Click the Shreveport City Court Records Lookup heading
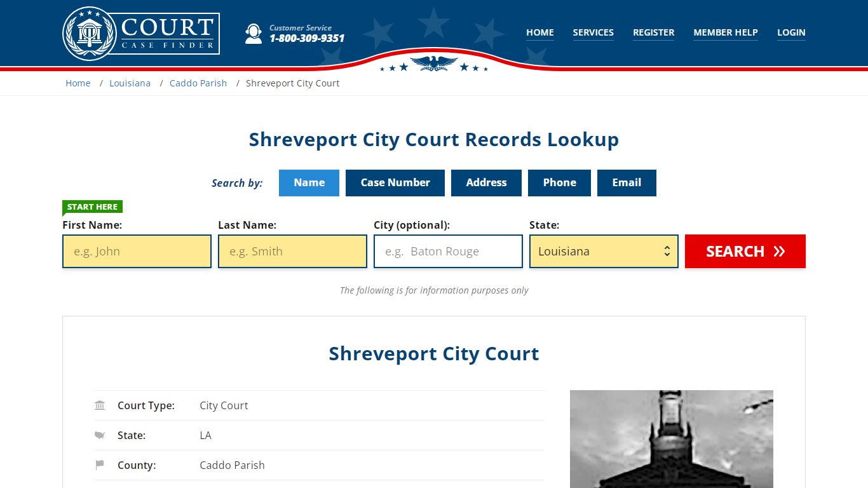Screen dimensions: 868x488 coord(434,140)
